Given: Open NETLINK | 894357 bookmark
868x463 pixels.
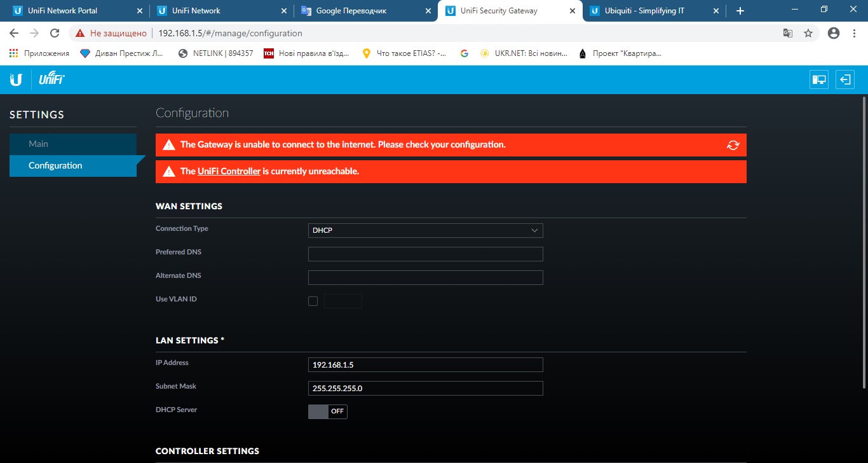Looking at the screenshot, I should pyautogui.click(x=216, y=53).
